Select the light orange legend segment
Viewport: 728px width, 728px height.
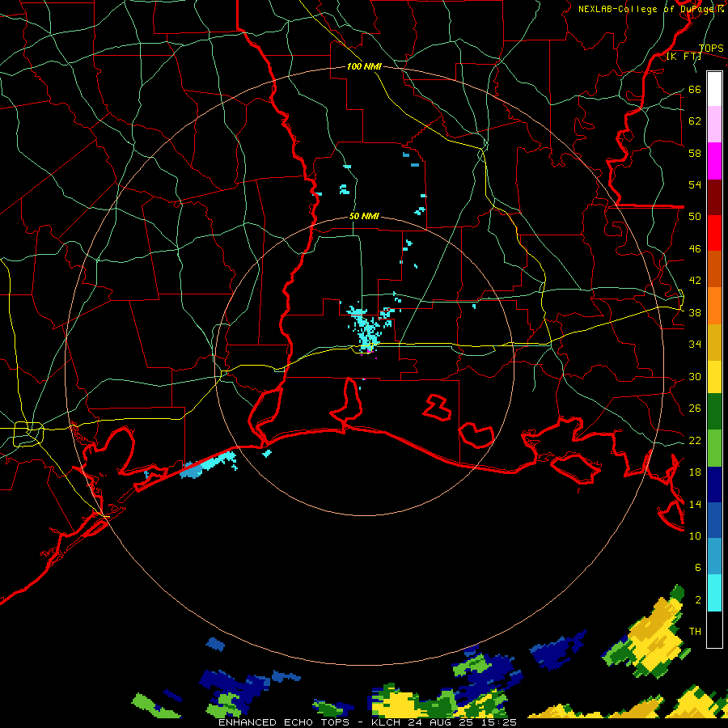pos(714,306)
